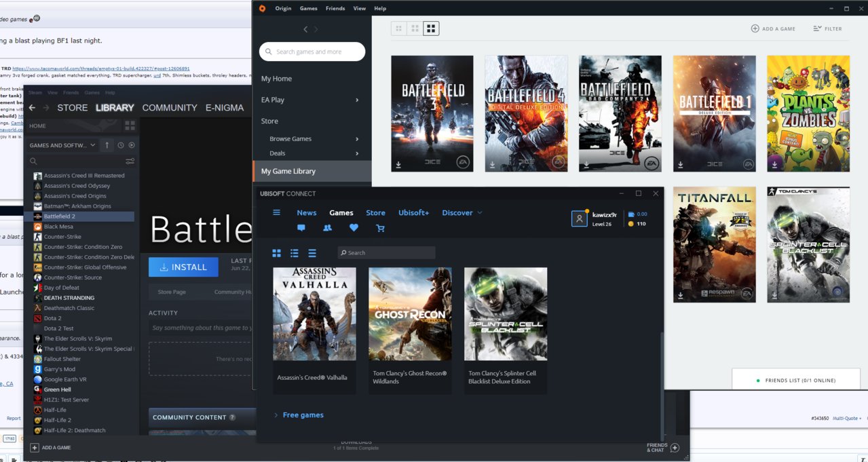The width and height of the screenshot is (868, 462).
Task: Open Steam collections grid view icon
Action: click(x=130, y=126)
